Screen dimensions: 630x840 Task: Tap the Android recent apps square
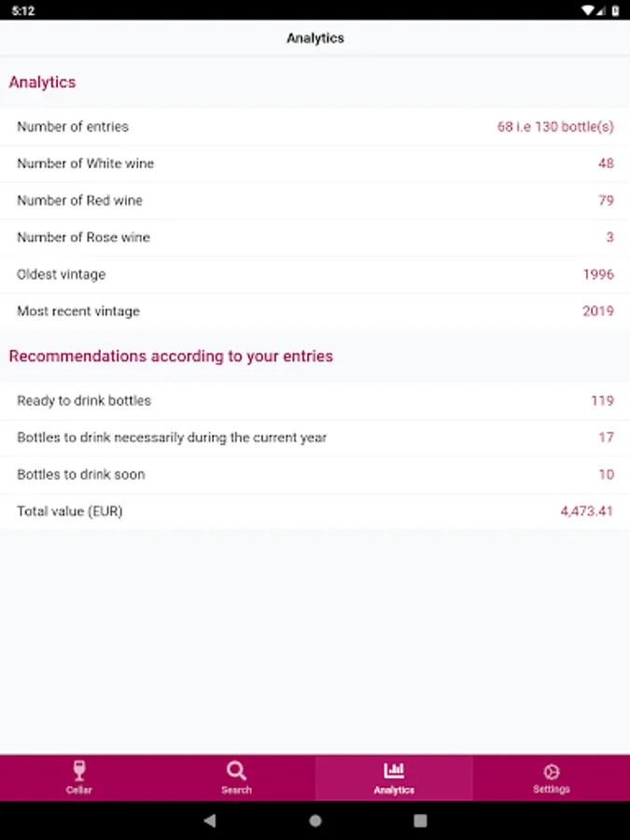point(420,820)
